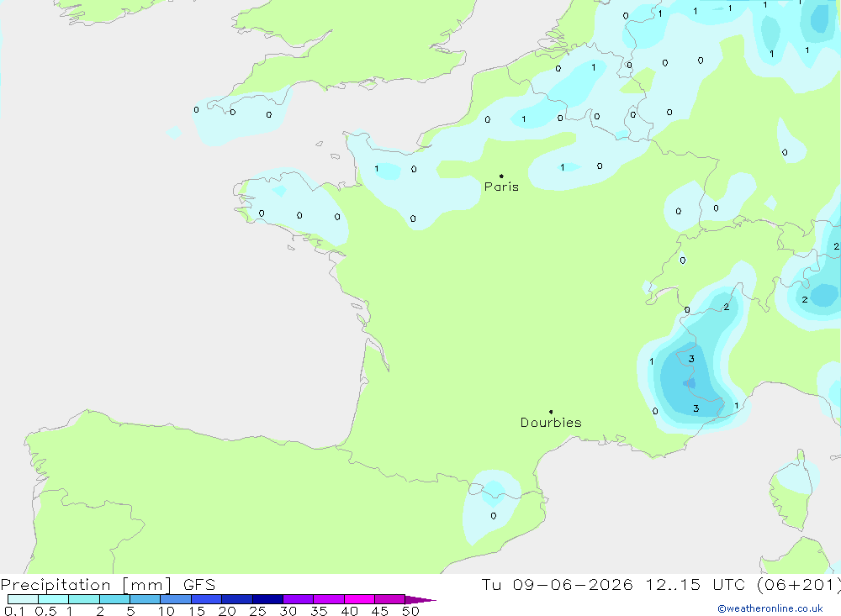Image resolution: width=841 pixels, height=616 pixels.
Task: Click legend value 0.1
Action: click(x=14, y=611)
